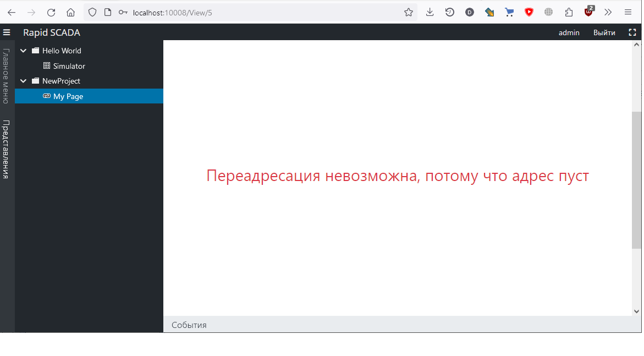Click the red shield play extension icon

pyautogui.click(x=529, y=12)
